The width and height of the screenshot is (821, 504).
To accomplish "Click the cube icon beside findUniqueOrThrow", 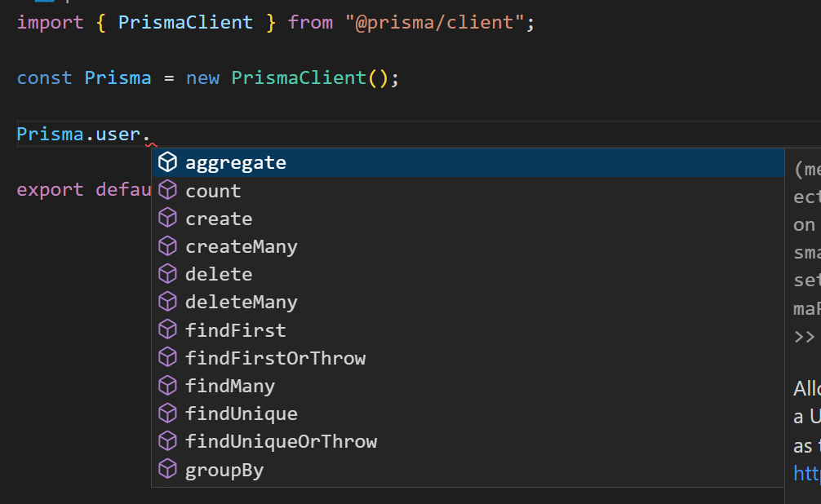I will click(x=167, y=440).
